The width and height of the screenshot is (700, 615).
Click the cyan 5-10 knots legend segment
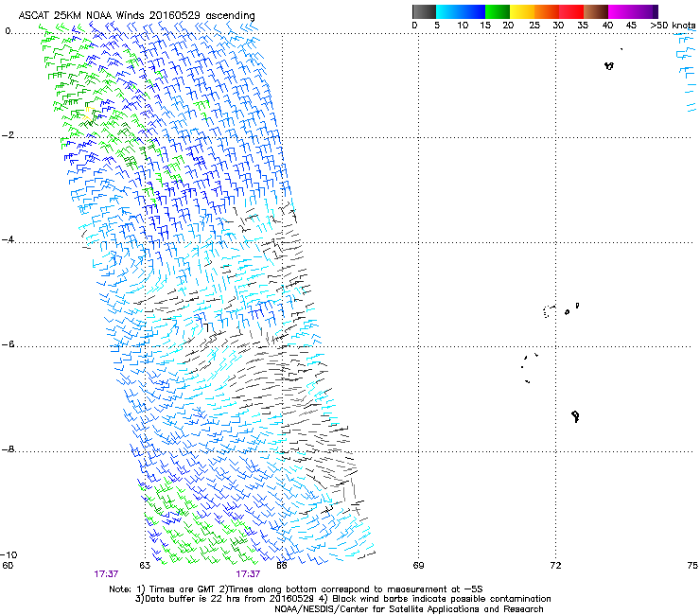click(448, 11)
